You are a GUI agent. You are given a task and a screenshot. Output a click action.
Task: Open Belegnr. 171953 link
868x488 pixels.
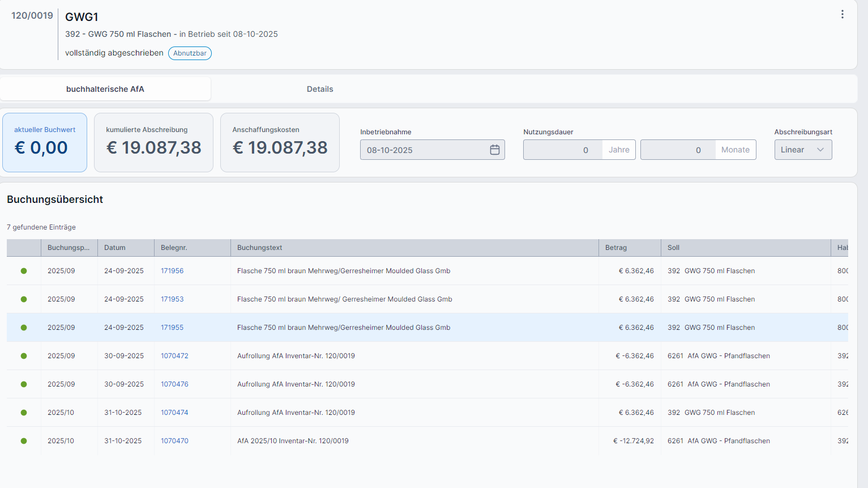click(172, 299)
